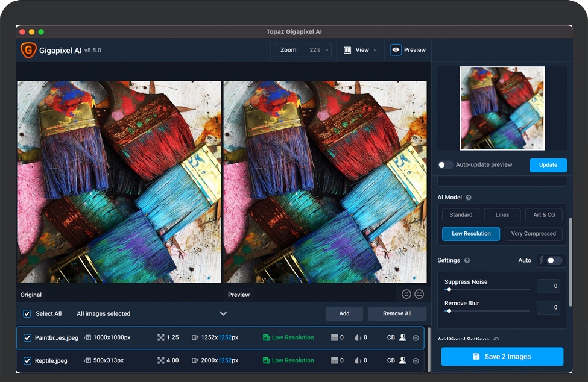588x382 pixels.
Task: Open Settings help question icon
Action: pyautogui.click(x=467, y=260)
